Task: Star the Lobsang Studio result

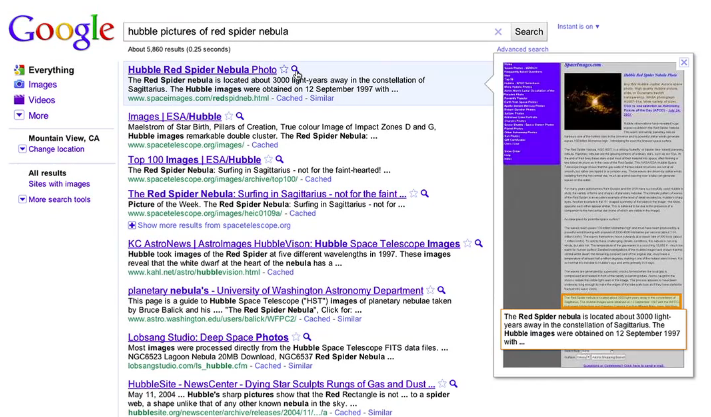Action: (296, 337)
